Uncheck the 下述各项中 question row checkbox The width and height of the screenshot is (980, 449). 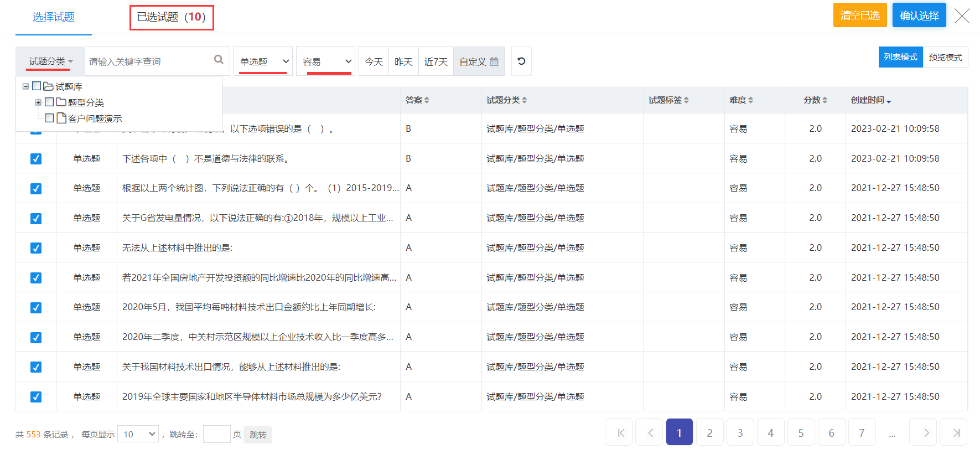pos(36,159)
